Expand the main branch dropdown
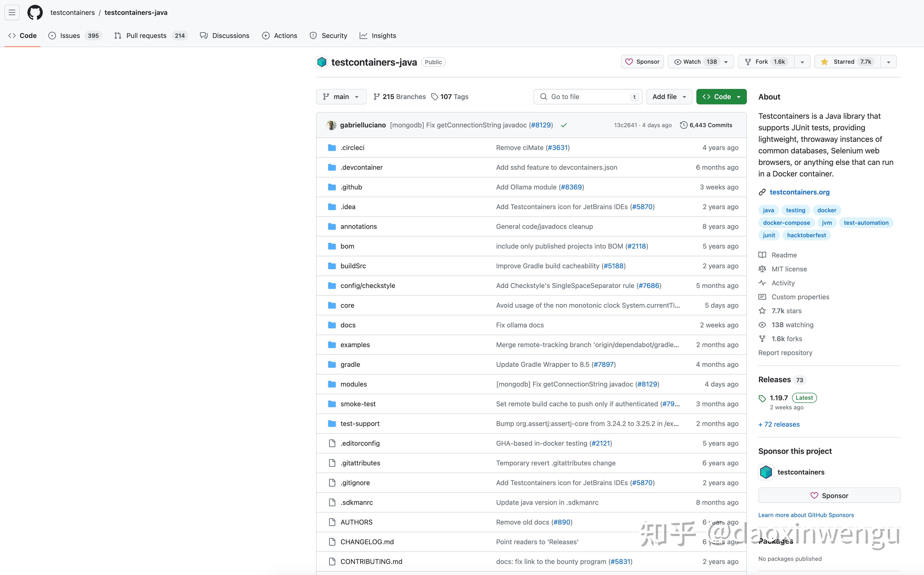924x575 pixels. [341, 97]
